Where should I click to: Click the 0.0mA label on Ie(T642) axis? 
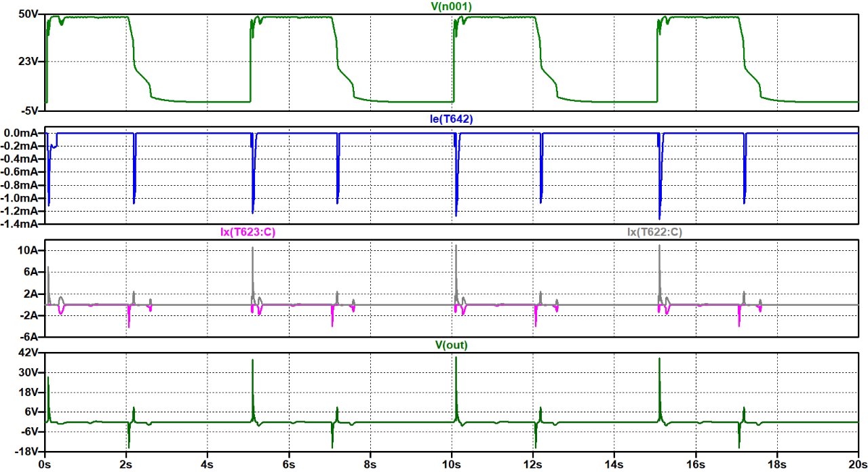pyautogui.click(x=22, y=134)
